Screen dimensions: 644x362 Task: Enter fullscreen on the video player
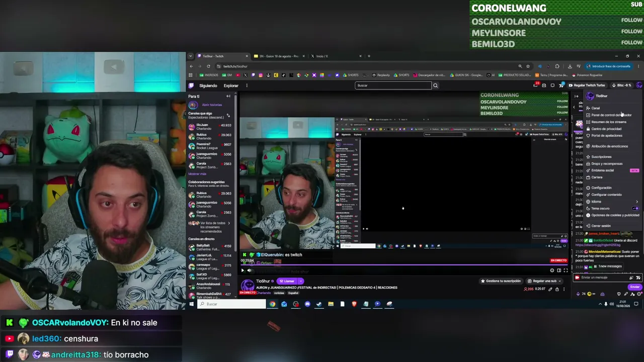pos(565,270)
